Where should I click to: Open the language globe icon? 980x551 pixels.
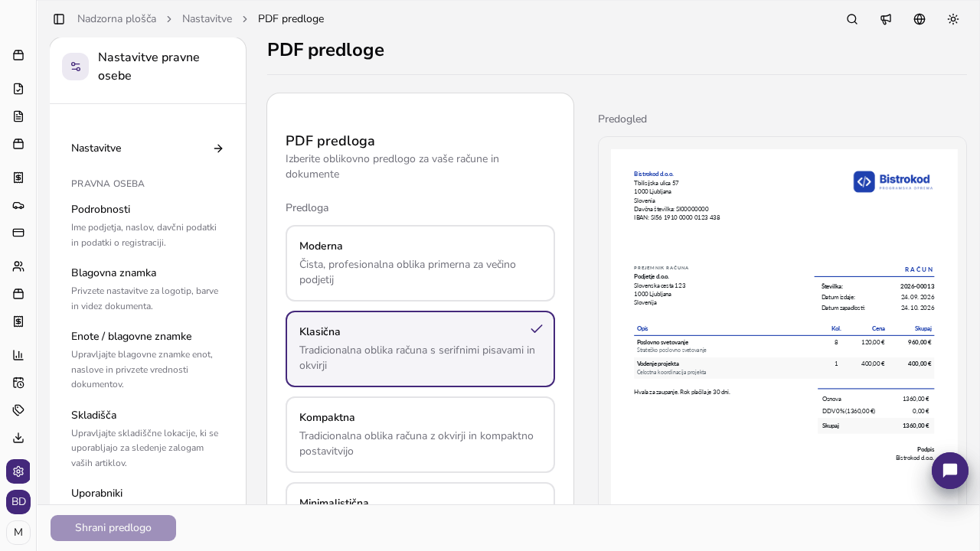pyautogui.click(x=920, y=19)
